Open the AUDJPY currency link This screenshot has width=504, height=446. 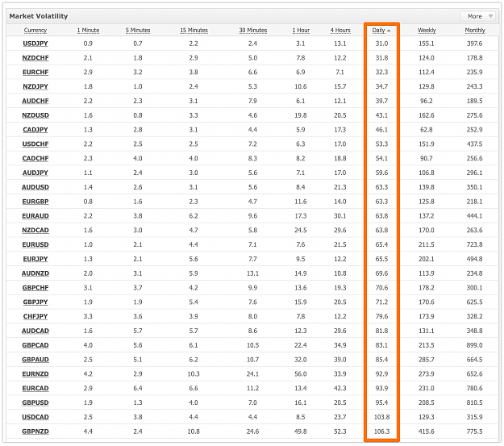[35, 173]
